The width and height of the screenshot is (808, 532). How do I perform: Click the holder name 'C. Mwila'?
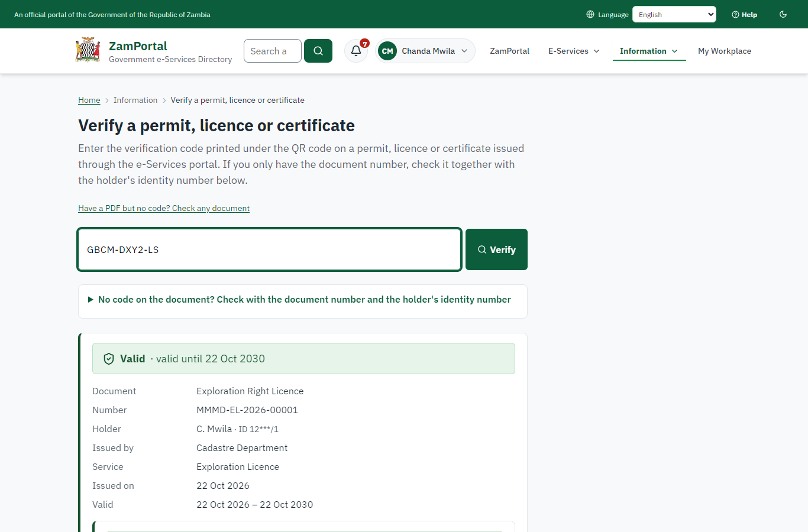coord(214,429)
